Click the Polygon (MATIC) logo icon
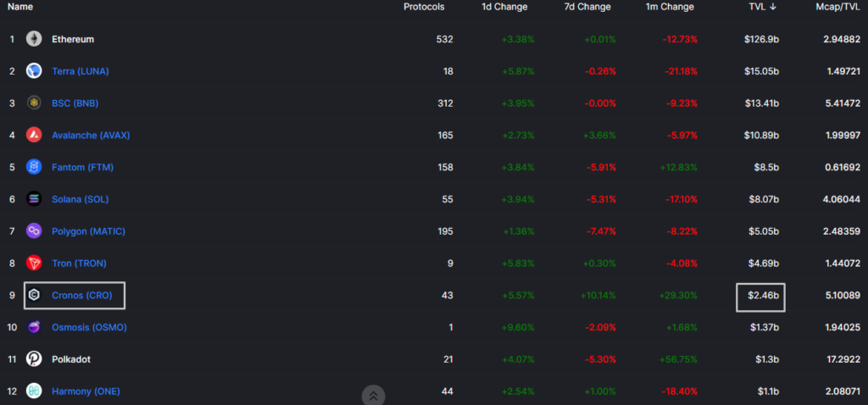 [x=34, y=231]
